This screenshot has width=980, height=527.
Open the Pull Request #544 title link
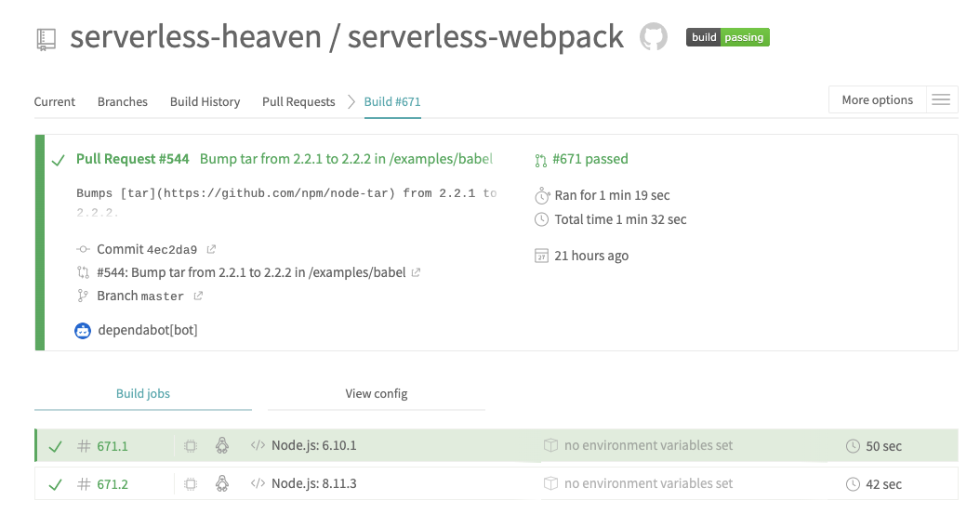click(133, 159)
